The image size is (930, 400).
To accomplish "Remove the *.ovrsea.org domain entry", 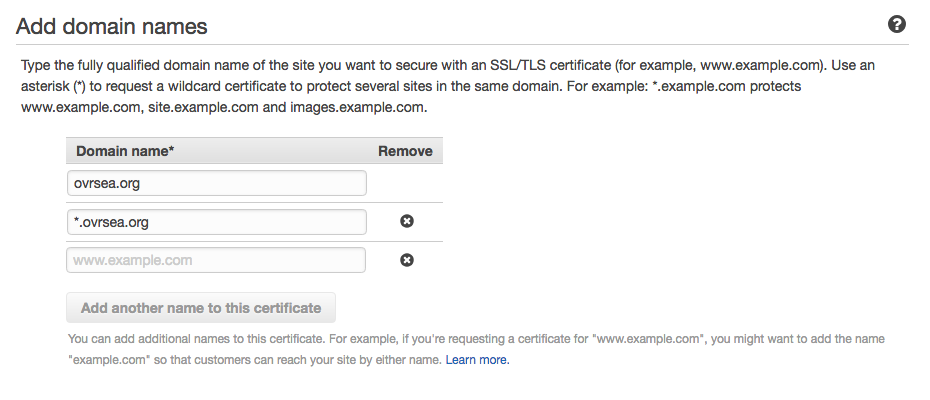I will (407, 221).
